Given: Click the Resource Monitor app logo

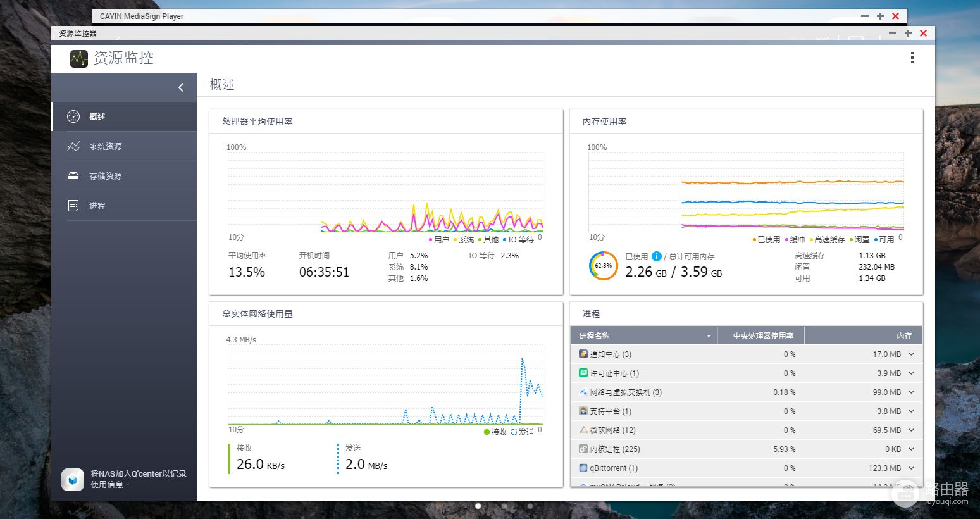Looking at the screenshot, I should [x=79, y=58].
